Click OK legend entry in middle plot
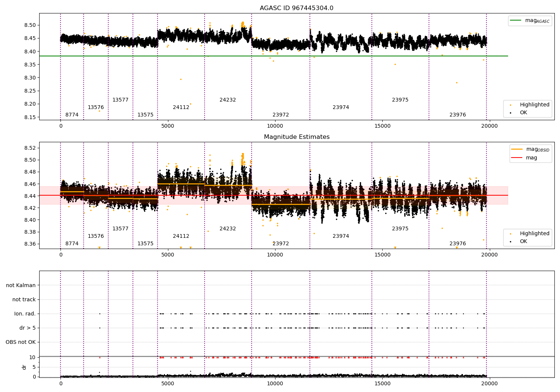 (518, 242)
